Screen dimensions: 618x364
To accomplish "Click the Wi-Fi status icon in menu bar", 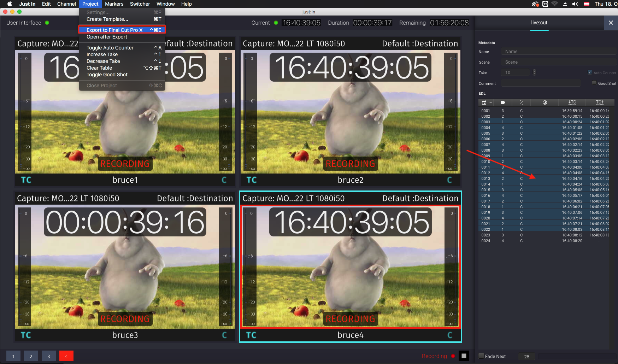I will tap(555, 4).
